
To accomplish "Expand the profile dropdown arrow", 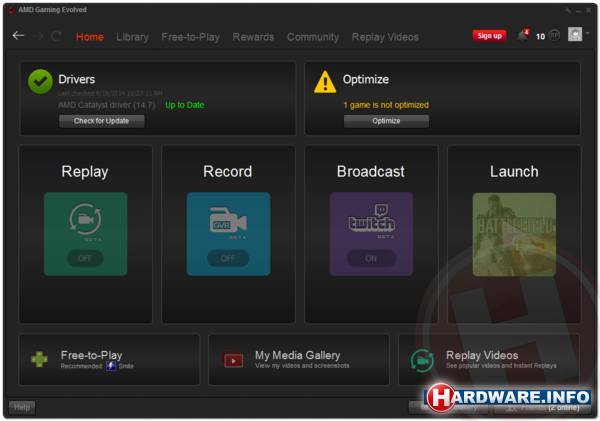I will pyautogui.click(x=588, y=34).
